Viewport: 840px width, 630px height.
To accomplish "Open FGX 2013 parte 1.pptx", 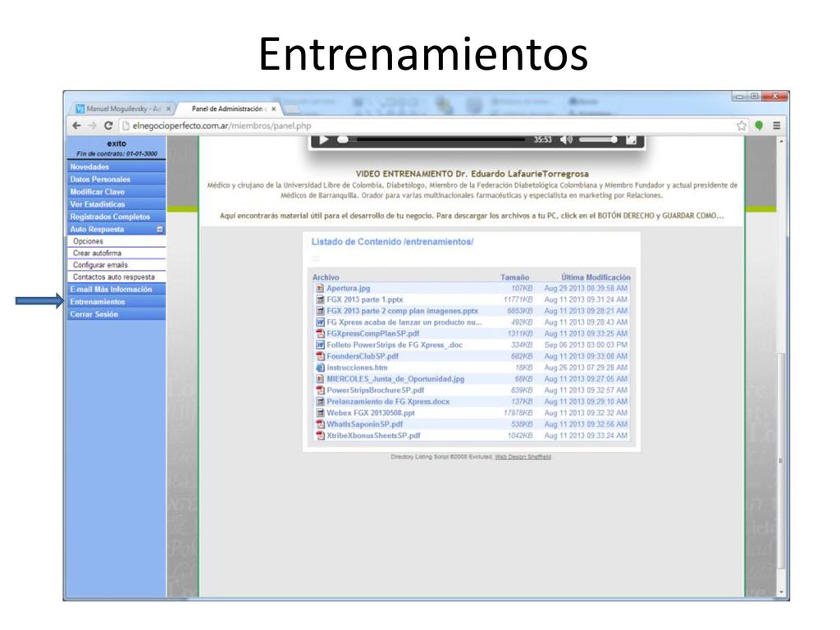I will click(365, 299).
